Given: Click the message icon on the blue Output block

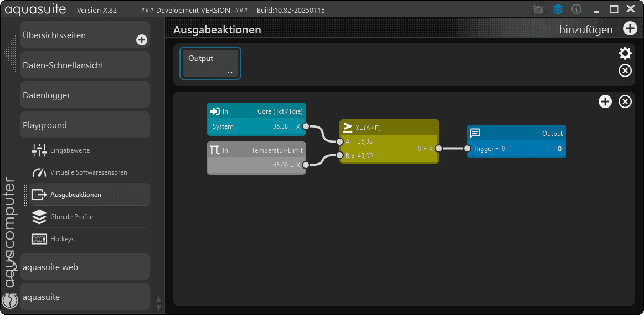Looking at the screenshot, I should [x=475, y=133].
